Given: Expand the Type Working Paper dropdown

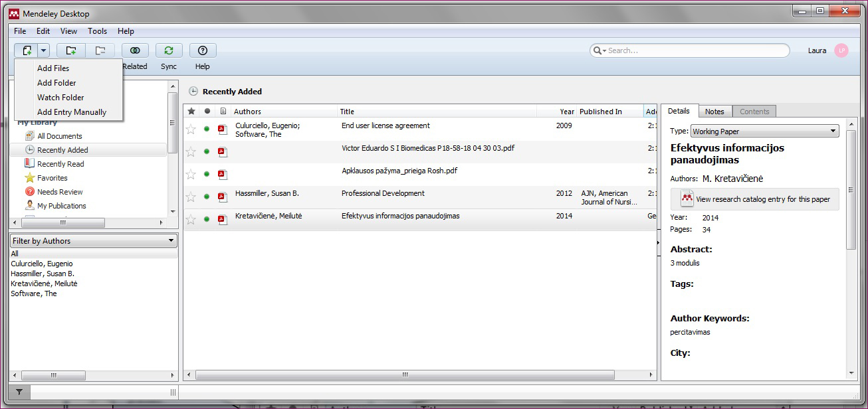Looking at the screenshot, I should (x=764, y=131).
